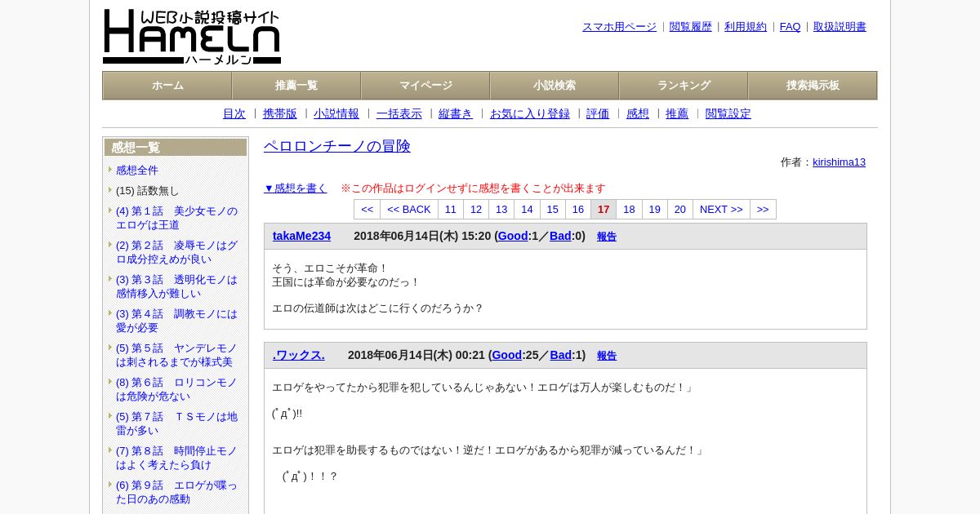Open the マイページ navigation tab
The image size is (980, 514).
pyautogui.click(x=425, y=86)
